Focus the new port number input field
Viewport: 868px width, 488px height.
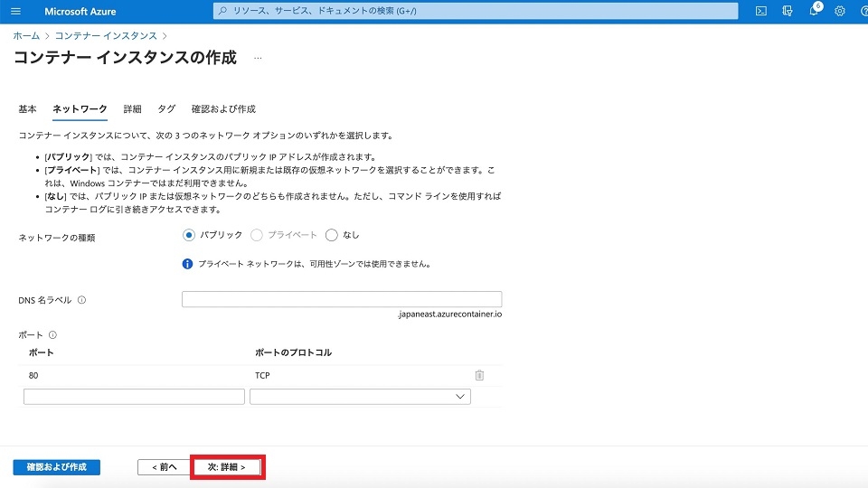pyautogui.click(x=134, y=397)
